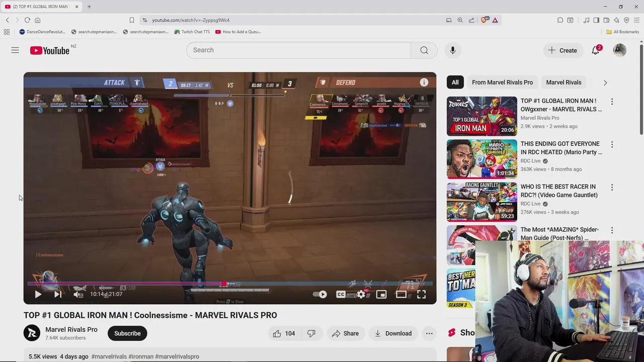The image size is (644, 362).
Task: Open the #marvelrivalspro hashtag
Action: [177, 356]
